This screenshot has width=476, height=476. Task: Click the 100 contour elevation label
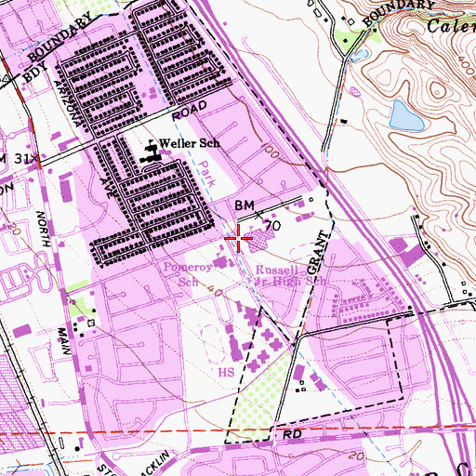[x=270, y=151]
